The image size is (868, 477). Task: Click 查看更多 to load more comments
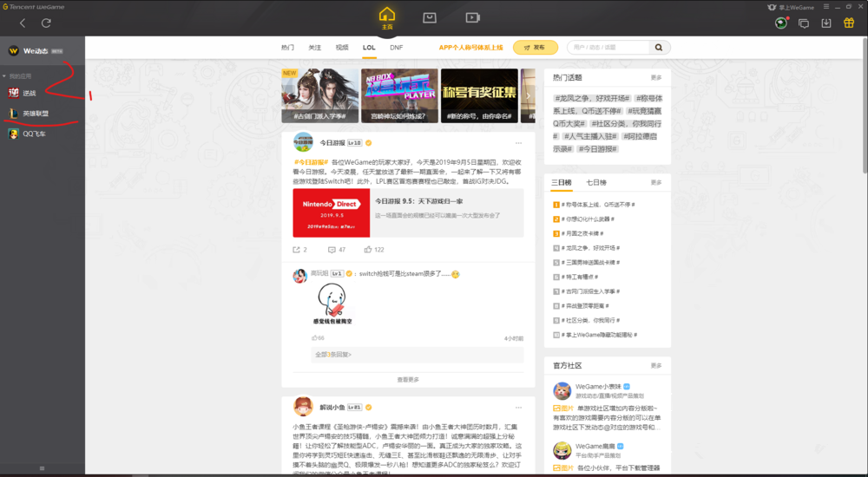click(408, 380)
